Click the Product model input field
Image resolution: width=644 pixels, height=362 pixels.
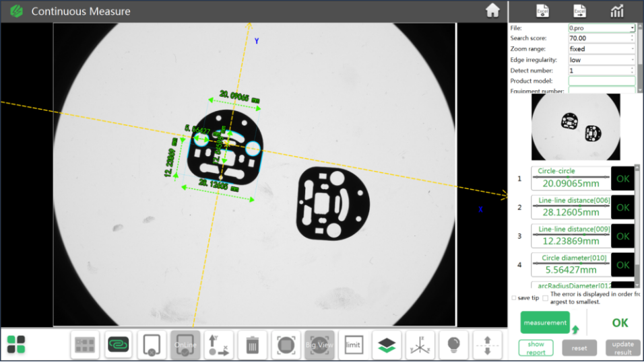pos(602,81)
